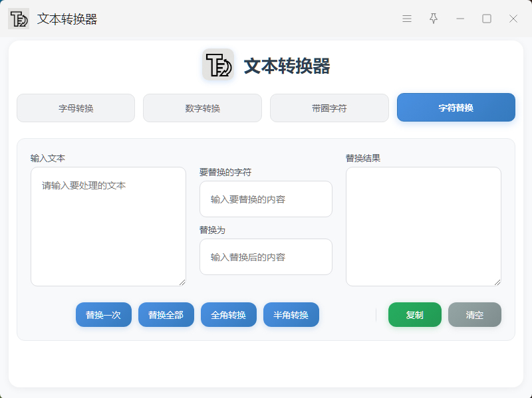Run 全角转换 conversion
The width and height of the screenshot is (532, 398).
228,315
